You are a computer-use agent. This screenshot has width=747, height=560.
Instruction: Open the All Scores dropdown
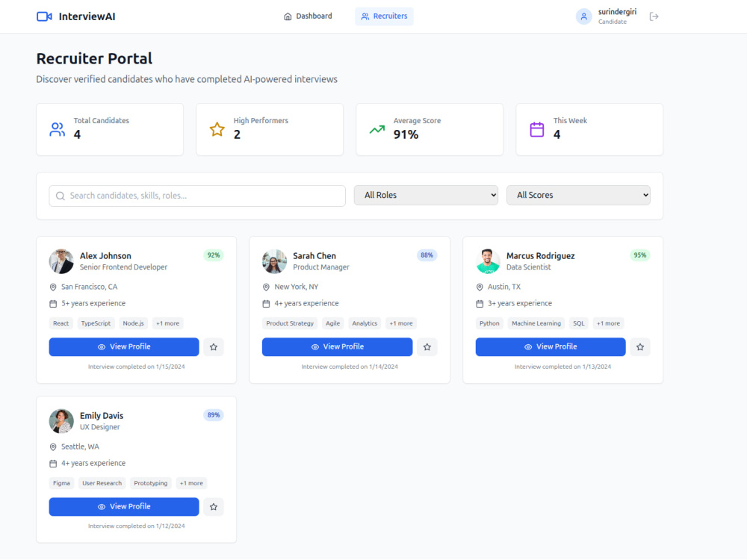coord(578,195)
